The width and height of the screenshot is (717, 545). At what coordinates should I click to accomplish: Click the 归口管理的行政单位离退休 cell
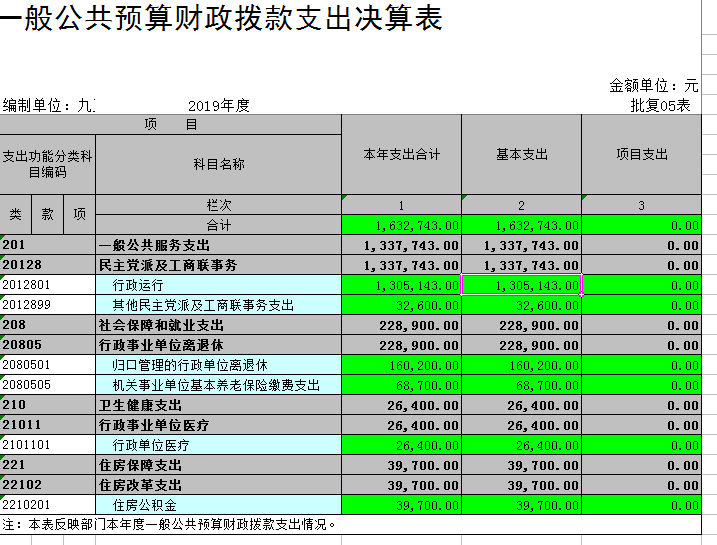(x=218, y=365)
